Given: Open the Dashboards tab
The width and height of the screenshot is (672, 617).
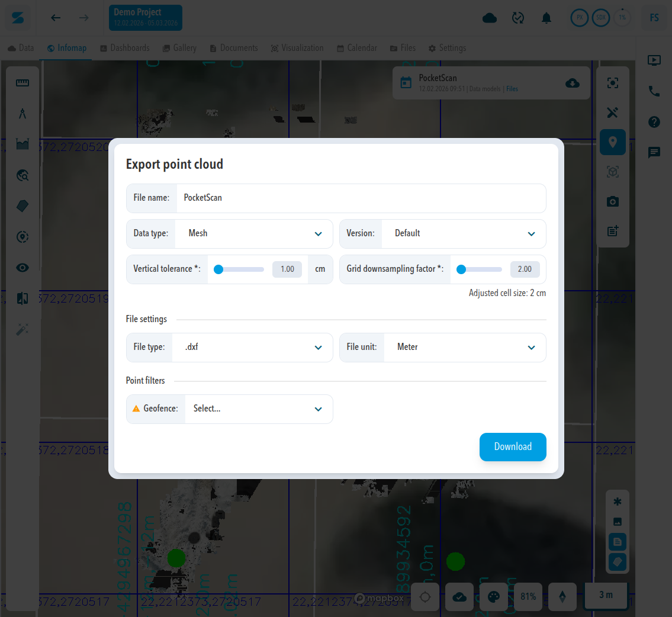Looking at the screenshot, I should click(x=125, y=48).
